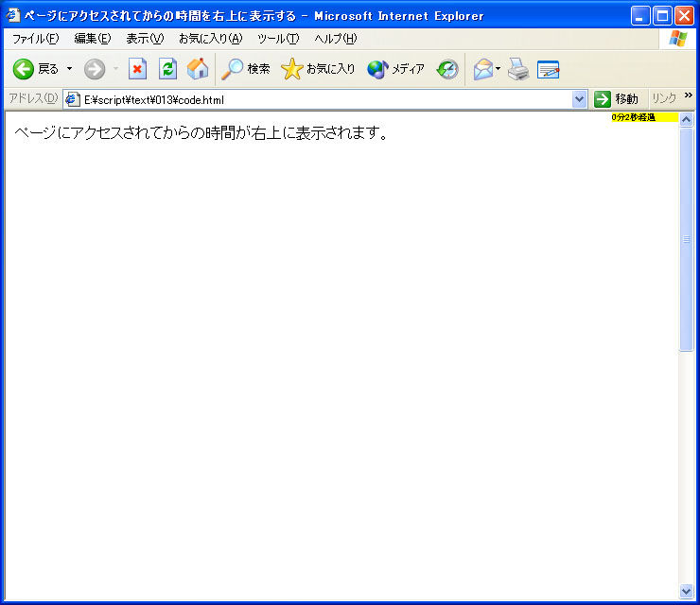Click the yellow 0分2秒経過 timer

tap(644, 117)
